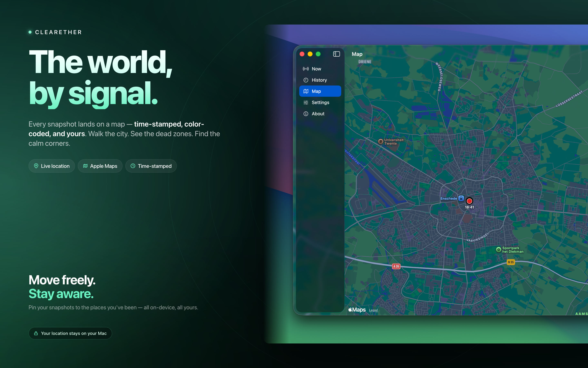Click the Enschede station label
The image size is (588, 368).
coord(449,199)
